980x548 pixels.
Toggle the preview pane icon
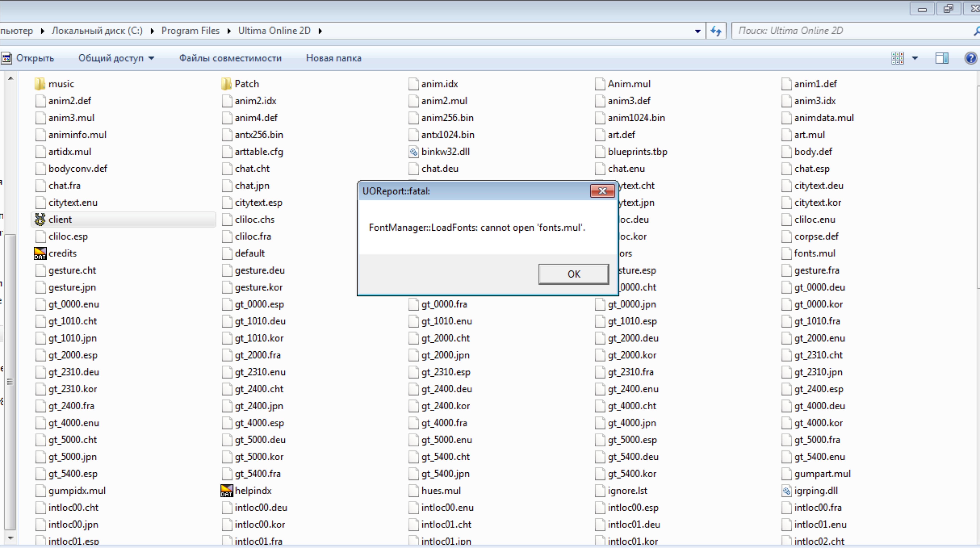pos(942,58)
